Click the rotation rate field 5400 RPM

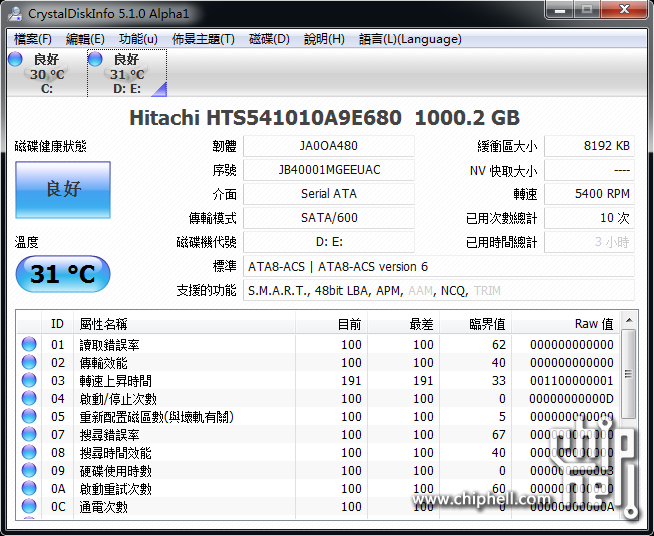tap(589, 194)
